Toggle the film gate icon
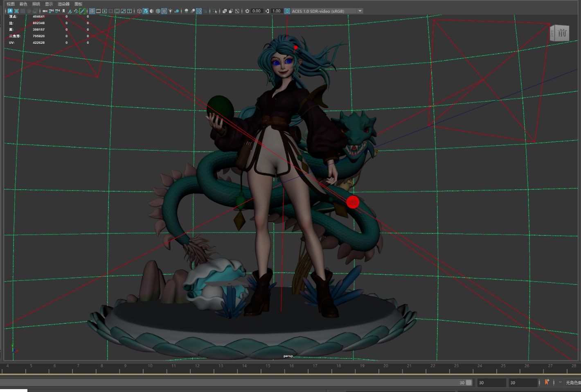The image size is (581, 392). click(98, 11)
